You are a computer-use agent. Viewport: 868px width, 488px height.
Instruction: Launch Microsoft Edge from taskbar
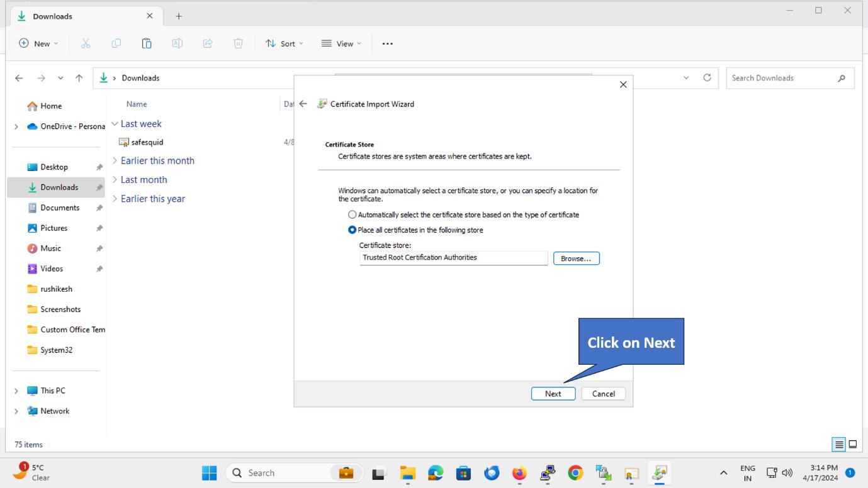coord(436,473)
